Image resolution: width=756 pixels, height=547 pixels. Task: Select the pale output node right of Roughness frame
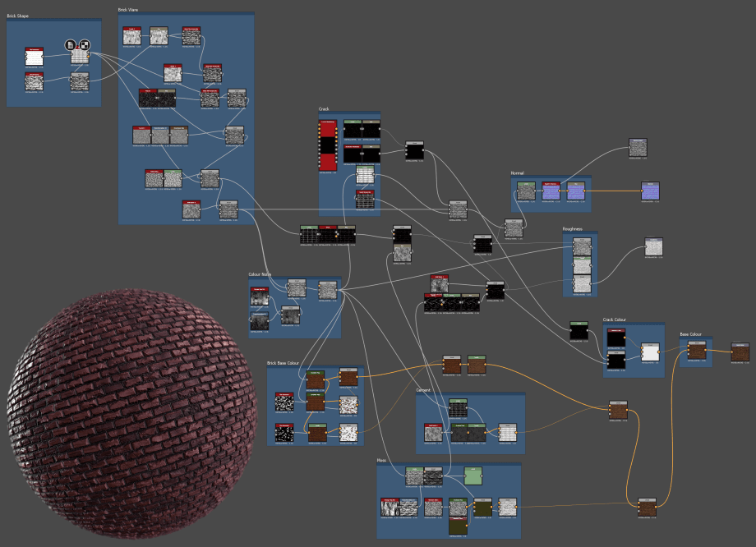click(654, 246)
